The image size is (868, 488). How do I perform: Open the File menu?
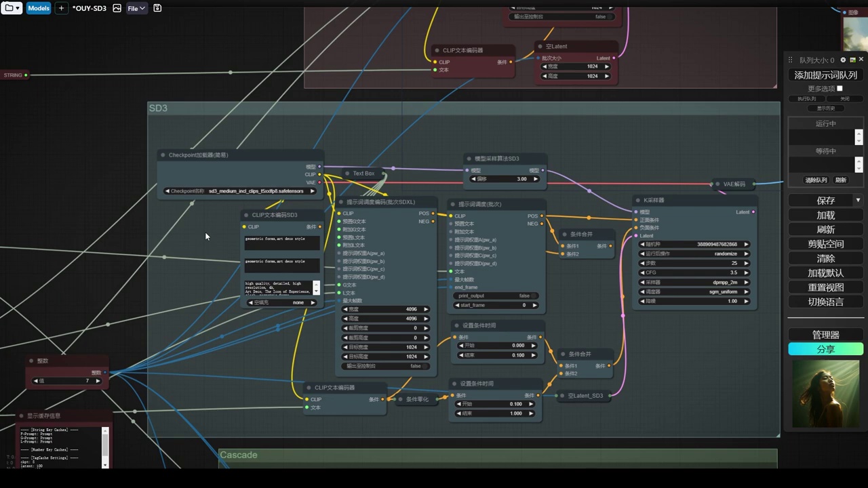pyautogui.click(x=136, y=8)
